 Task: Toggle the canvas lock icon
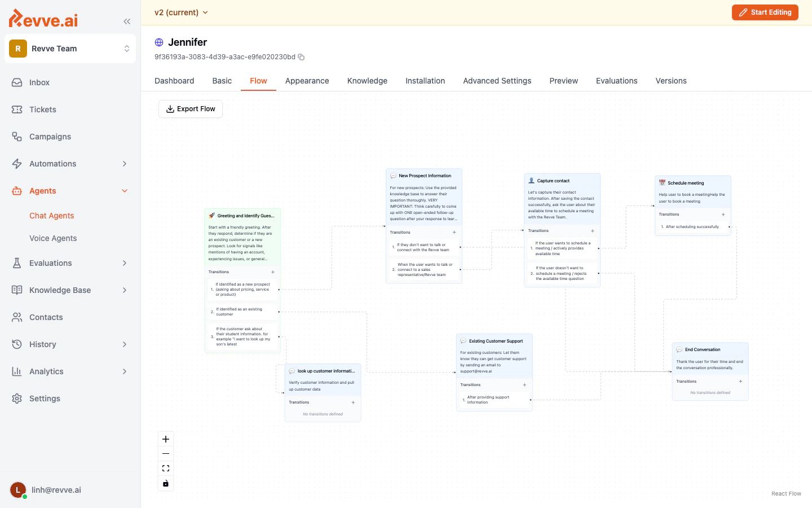tap(165, 483)
